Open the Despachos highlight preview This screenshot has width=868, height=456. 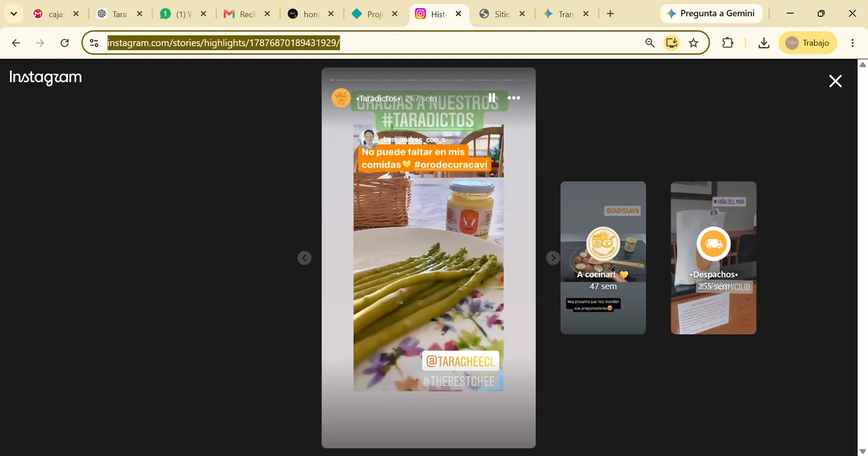713,258
